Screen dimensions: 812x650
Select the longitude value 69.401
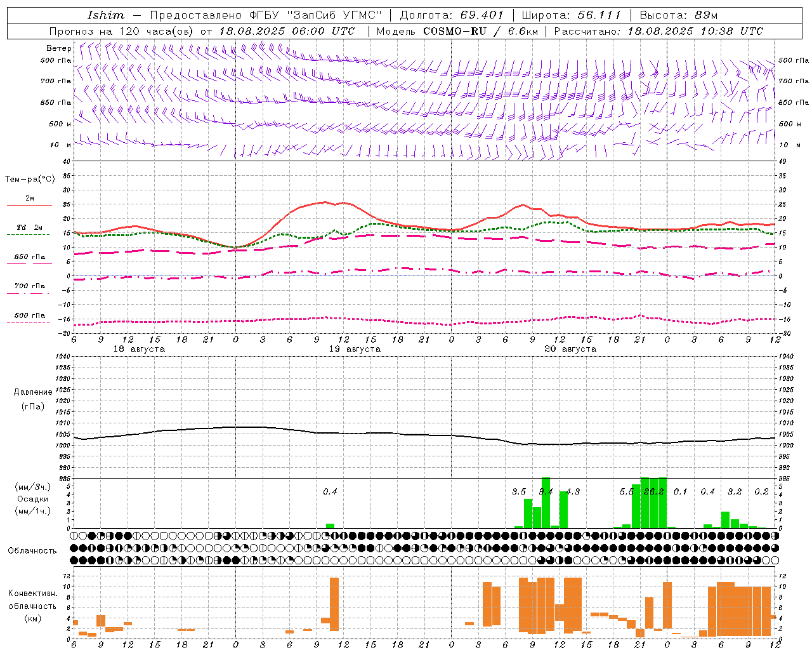click(x=482, y=15)
